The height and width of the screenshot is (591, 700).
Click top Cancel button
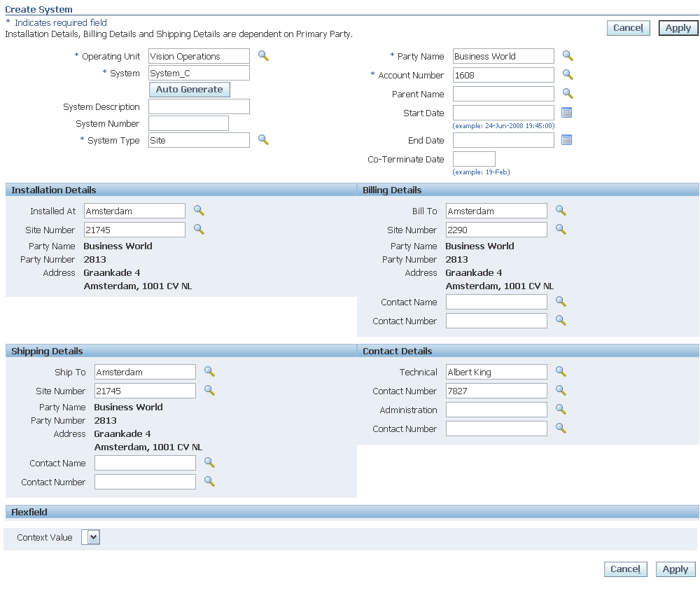(628, 28)
